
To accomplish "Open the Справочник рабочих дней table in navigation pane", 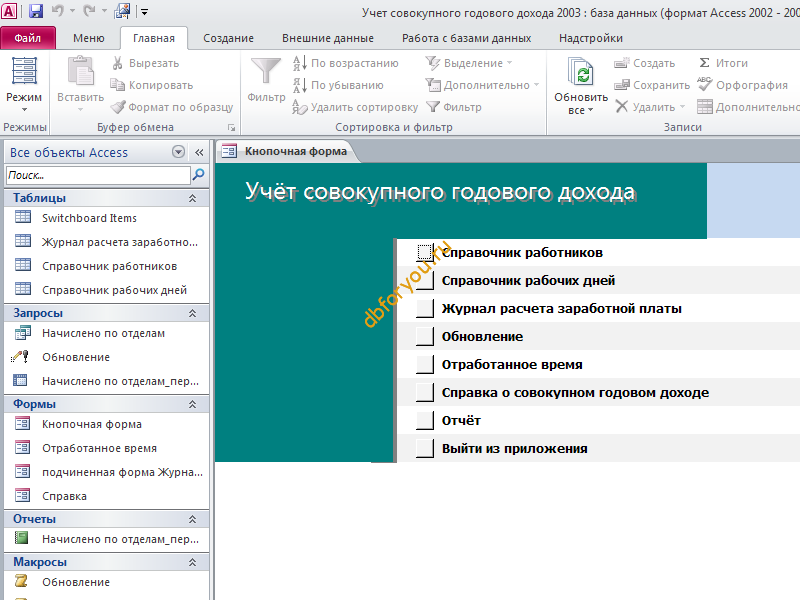I will coord(114,290).
